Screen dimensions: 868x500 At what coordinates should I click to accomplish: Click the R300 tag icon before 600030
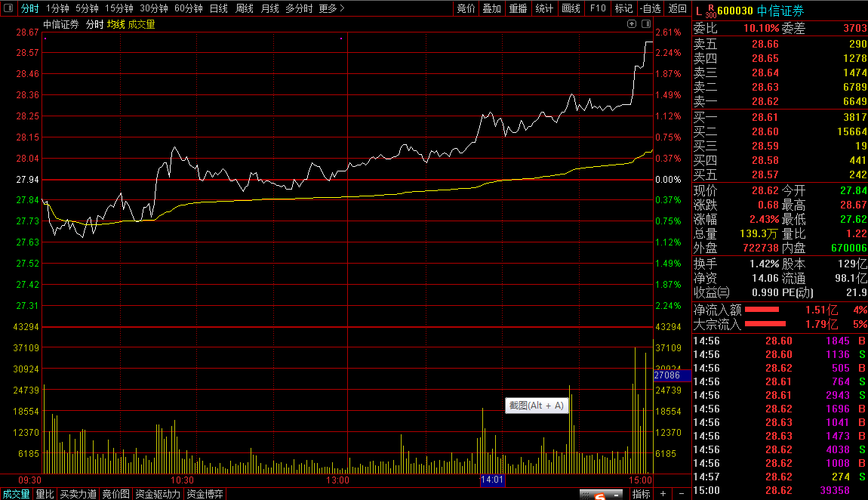click(x=711, y=11)
